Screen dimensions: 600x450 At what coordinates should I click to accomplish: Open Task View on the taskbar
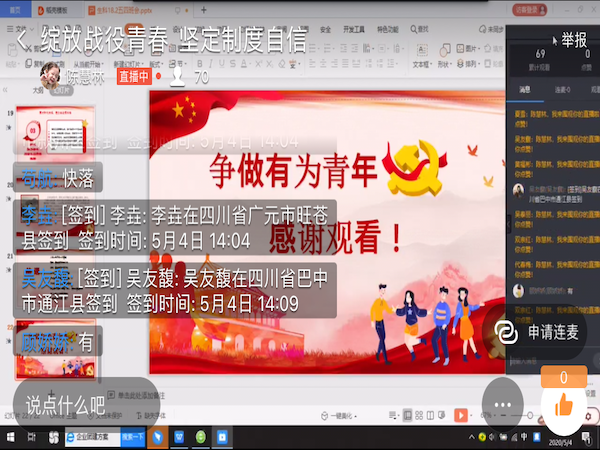[x=31, y=437]
